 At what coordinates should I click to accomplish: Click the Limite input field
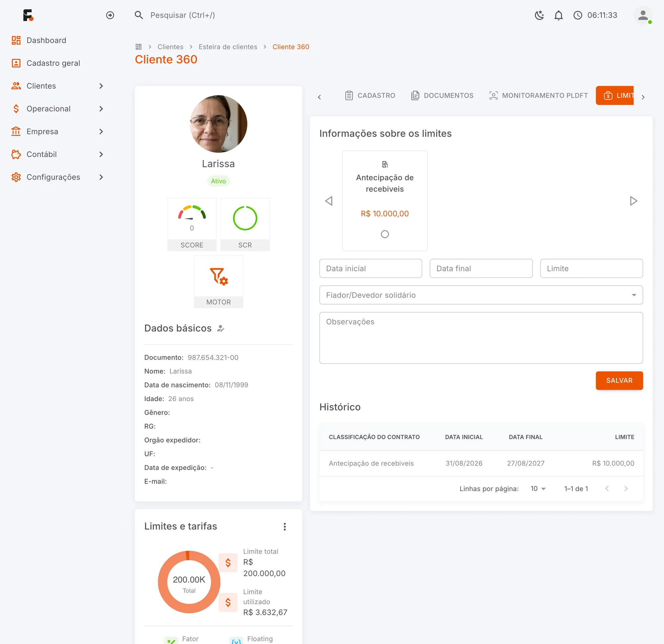(x=592, y=268)
